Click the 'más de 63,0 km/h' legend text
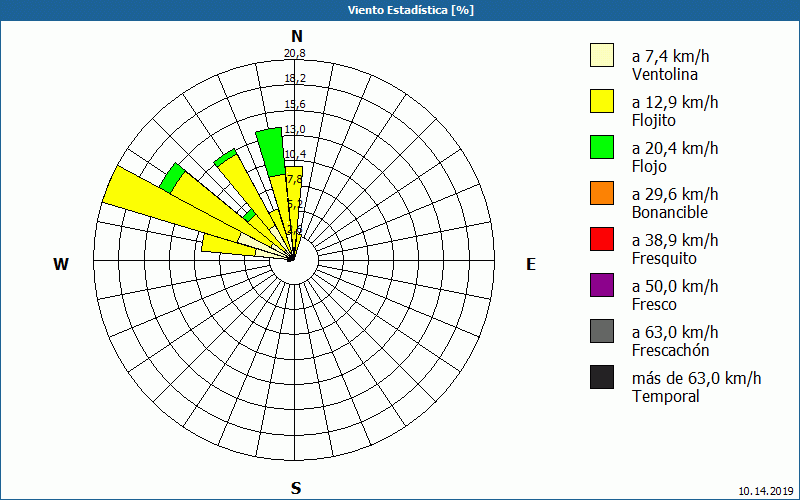Screen dimensions: 800x500 click(x=696, y=378)
